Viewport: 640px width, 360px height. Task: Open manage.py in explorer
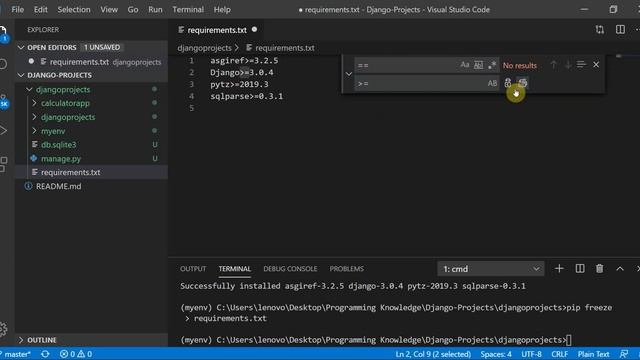(x=61, y=159)
